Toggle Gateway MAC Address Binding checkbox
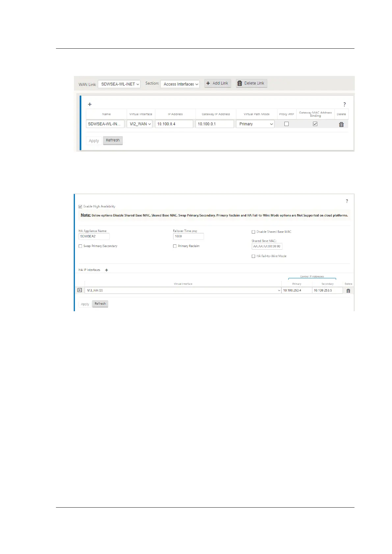The height and width of the screenshot is (554, 392). (x=315, y=124)
